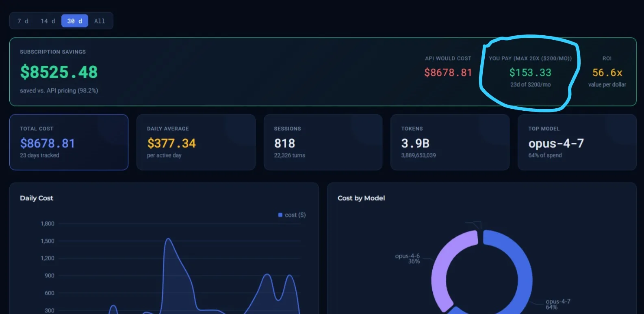Viewport: 644px width, 314px height.
Task: Select the 14 d time range tab
Action: pos(48,21)
